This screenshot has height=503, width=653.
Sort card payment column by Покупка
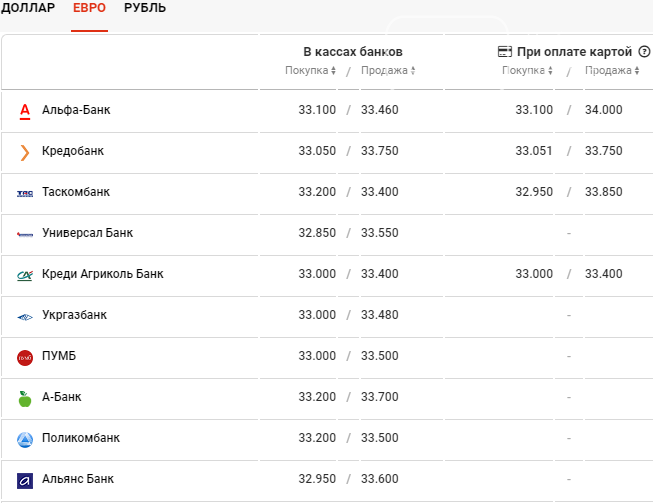point(527,70)
